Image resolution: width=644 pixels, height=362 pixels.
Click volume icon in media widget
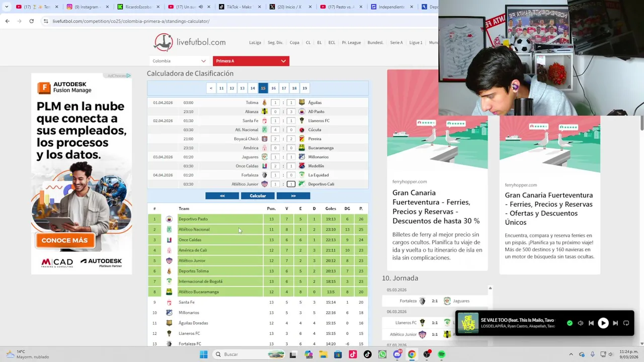point(580,323)
